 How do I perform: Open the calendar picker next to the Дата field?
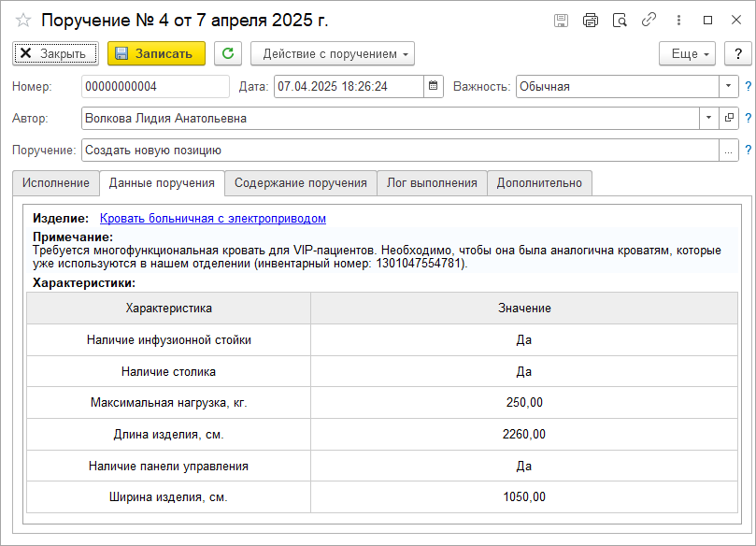point(434,86)
